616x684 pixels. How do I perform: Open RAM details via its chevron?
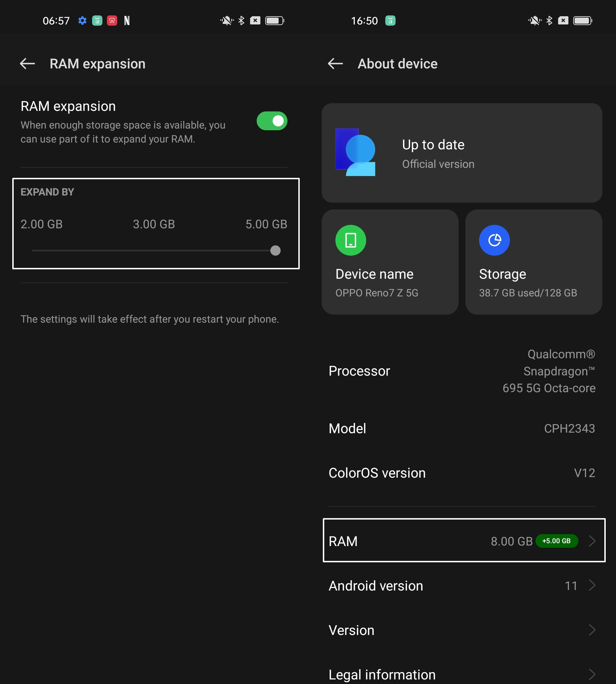tap(592, 541)
